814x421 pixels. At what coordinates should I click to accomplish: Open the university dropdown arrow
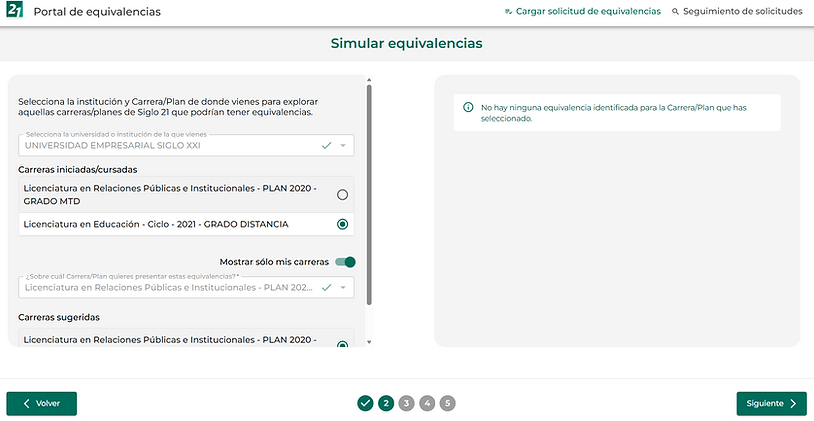[x=343, y=146]
